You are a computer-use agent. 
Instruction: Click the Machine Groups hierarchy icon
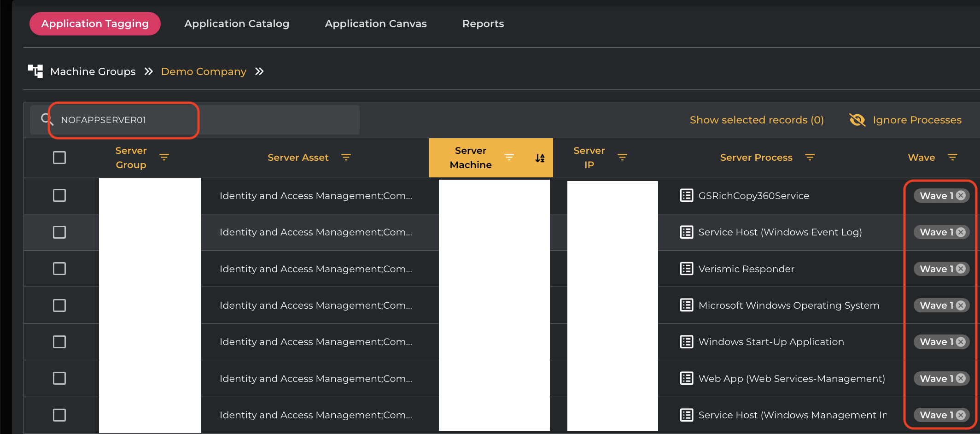click(x=35, y=71)
